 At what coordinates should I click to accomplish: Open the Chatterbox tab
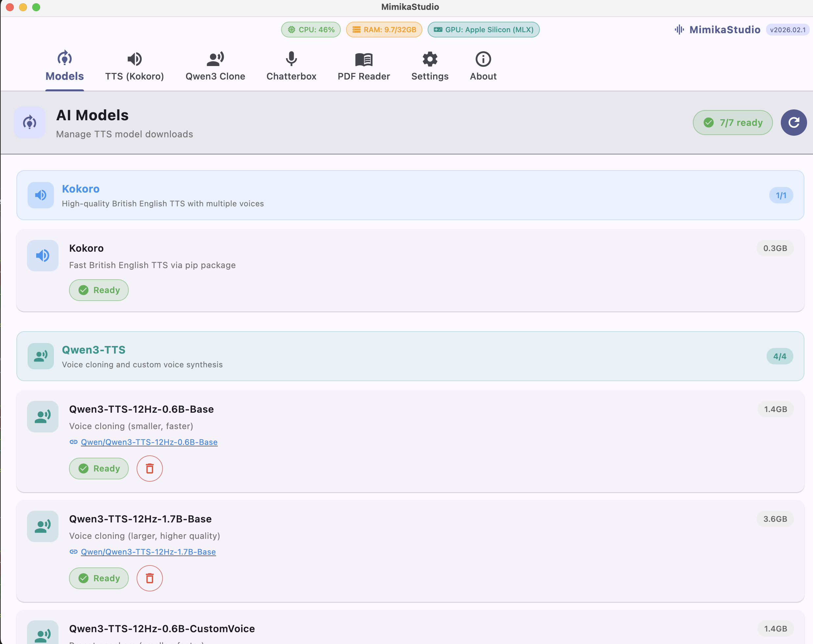tap(291, 66)
